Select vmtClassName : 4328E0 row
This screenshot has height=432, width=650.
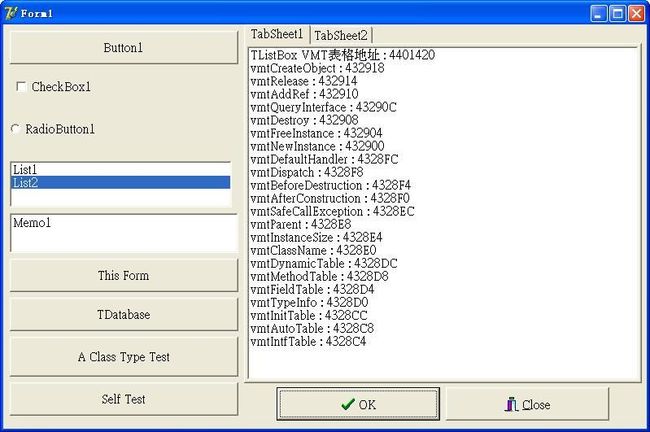click(x=443, y=250)
